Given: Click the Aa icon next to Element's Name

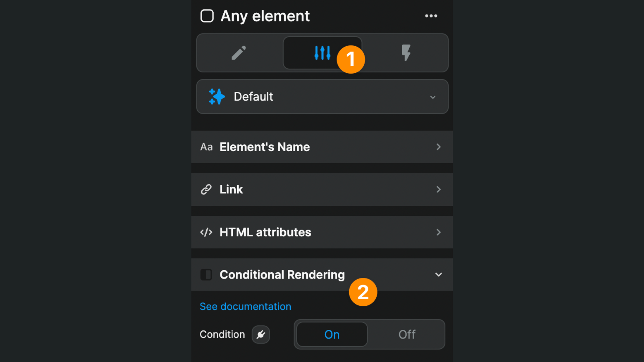Looking at the screenshot, I should click(206, 147).
